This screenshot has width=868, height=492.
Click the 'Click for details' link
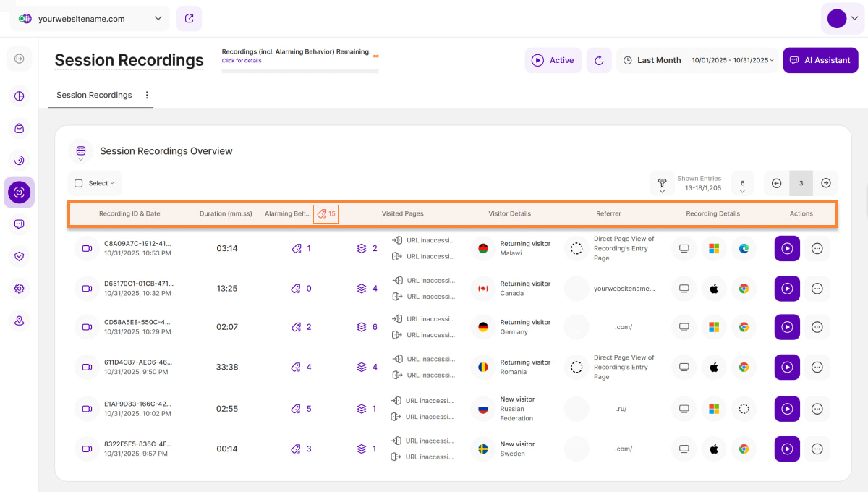(x=242, y=61)
